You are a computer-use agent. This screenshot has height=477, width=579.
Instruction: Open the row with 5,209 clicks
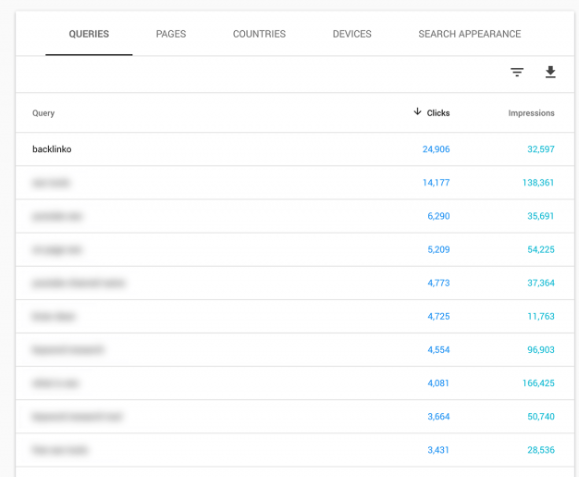pos(295,250)
